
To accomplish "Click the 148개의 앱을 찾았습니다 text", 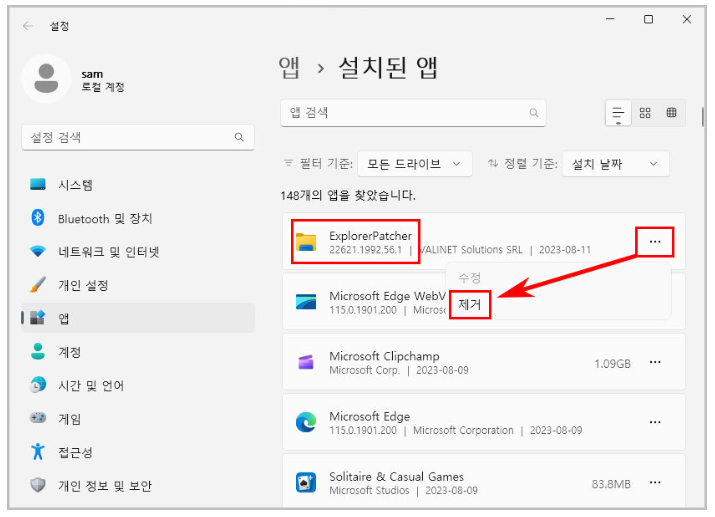I will coord(348,196).
